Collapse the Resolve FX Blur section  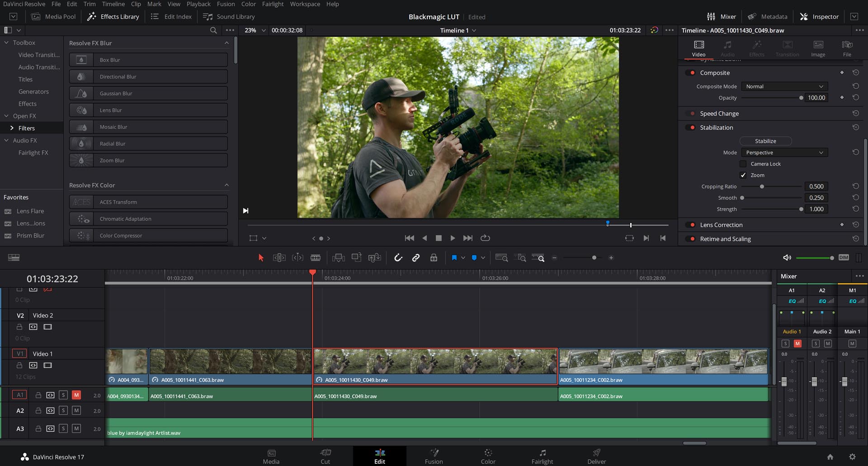pyautogui.click(x=226, y=43)
